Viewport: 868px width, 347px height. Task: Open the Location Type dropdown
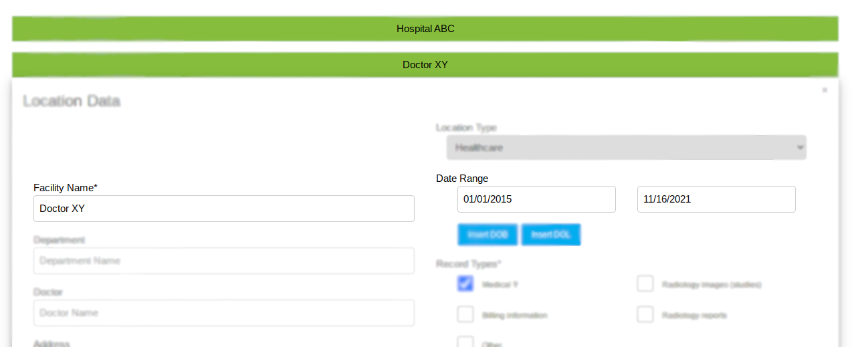coord(625,148)
